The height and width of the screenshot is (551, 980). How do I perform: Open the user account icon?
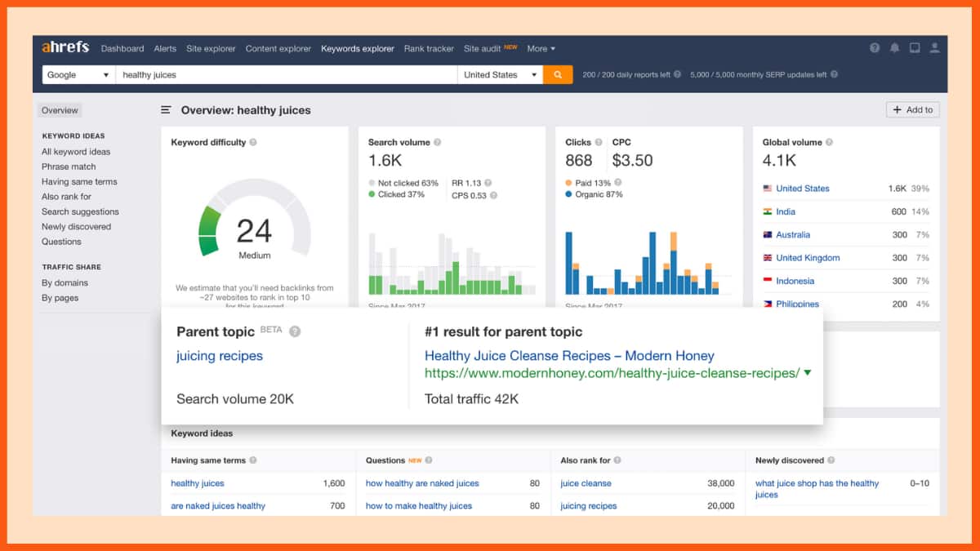tap(935, 48)
